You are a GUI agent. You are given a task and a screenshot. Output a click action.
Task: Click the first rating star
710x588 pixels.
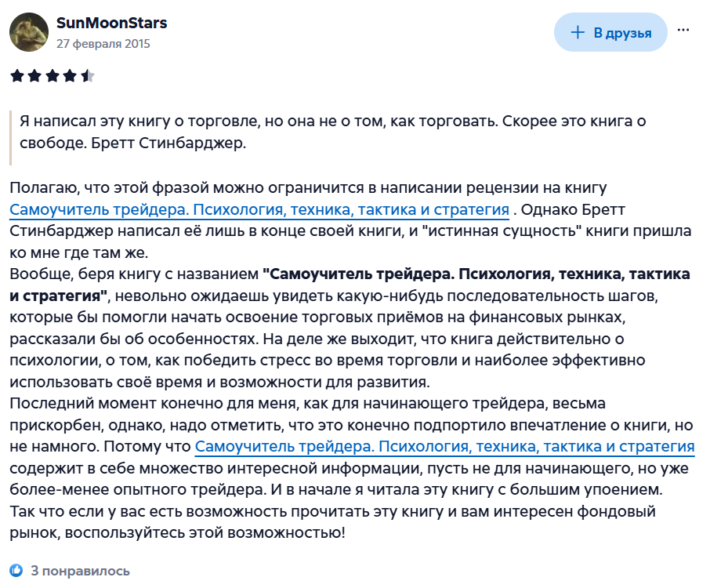click(x=16, y=75)
